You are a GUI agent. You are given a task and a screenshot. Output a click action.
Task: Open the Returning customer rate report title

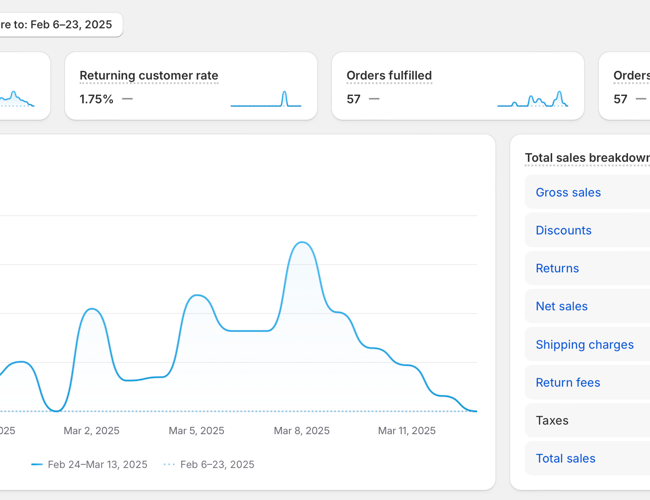coord(148,76)
